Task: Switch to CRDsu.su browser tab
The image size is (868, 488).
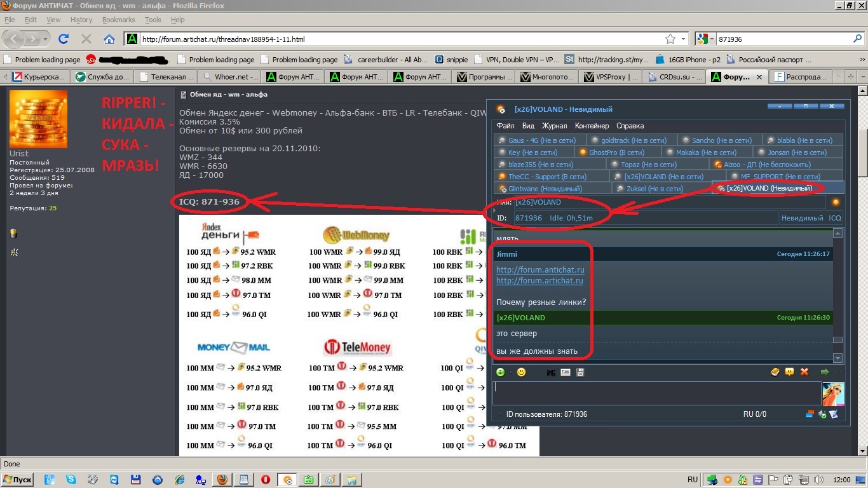Action: point(674,77)
